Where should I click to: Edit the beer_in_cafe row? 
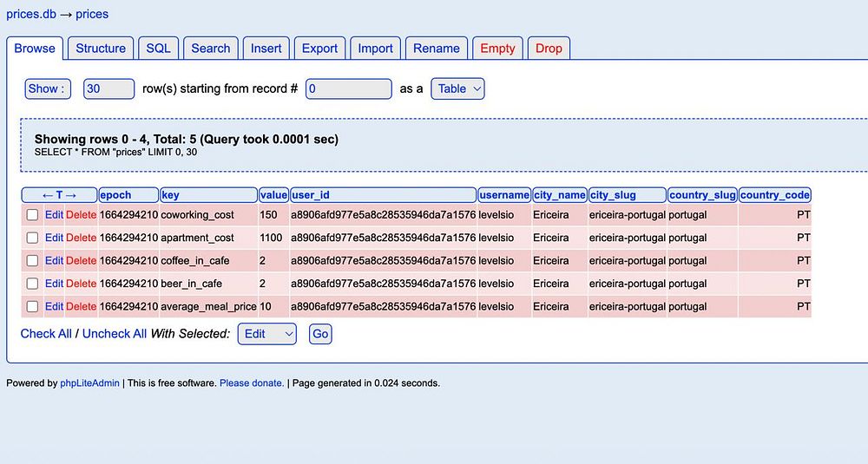pos(54,284)
